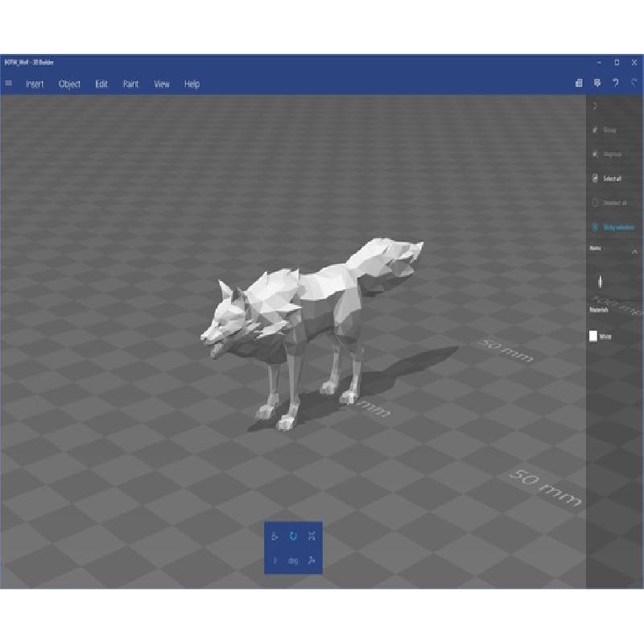Toggle Sticky selection
This screenshot has height=644, width=644.
point(613,227)
